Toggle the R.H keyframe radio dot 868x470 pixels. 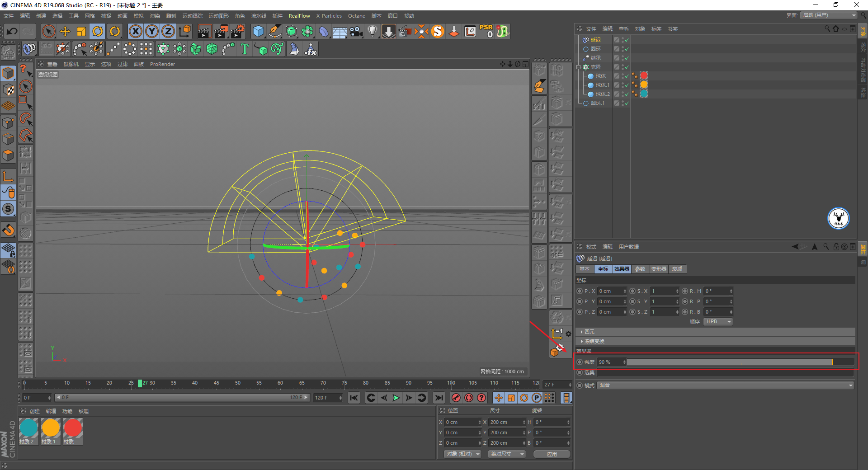[x=685, y=291]
